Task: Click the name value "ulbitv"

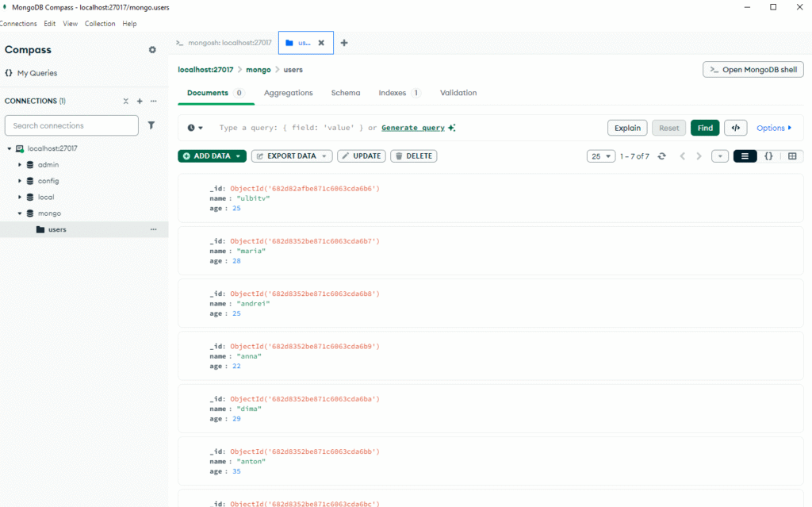Action: pos(253,198)
